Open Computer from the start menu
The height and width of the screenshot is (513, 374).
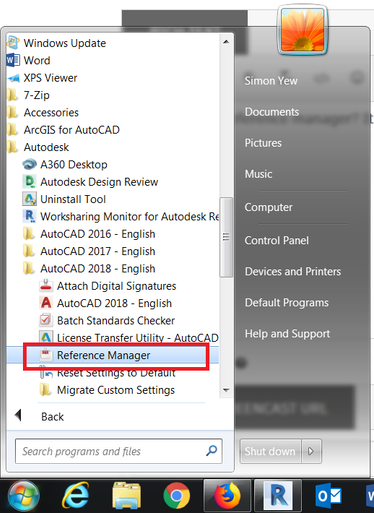(x=268, y=207)
